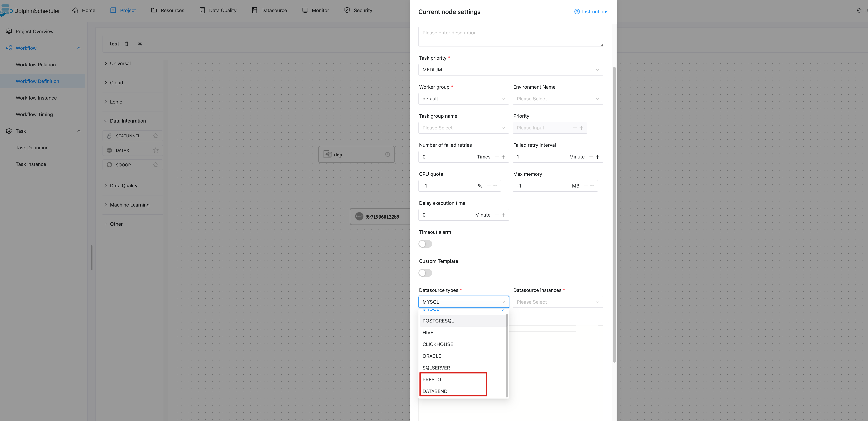Turn on the Custom Template switch
Image resolution: width=868 pixels, height=421 pixels.
pos(425,273)
